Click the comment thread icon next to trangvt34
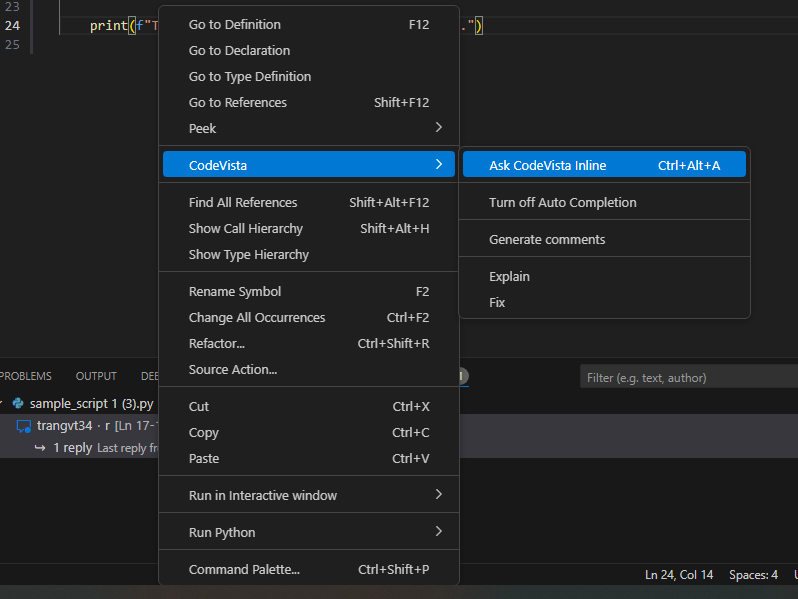The height and width of the screenshot is (599, 798). (23, 426)
